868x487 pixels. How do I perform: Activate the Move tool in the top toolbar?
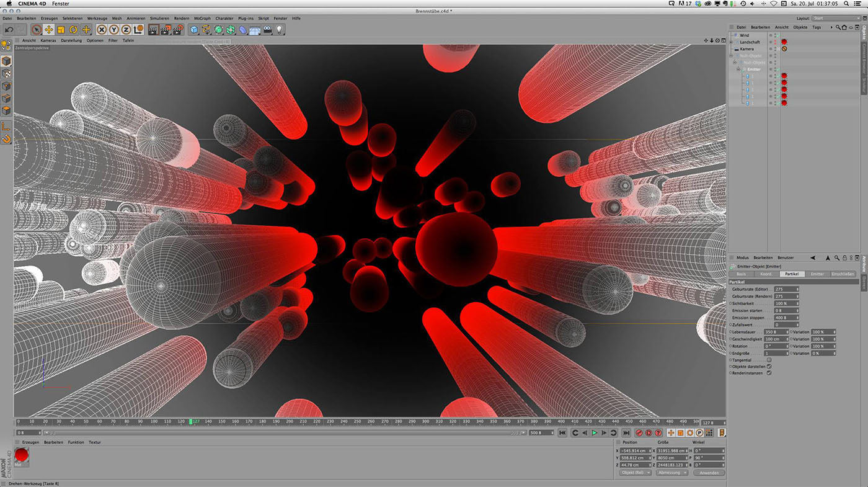point(49,29)
